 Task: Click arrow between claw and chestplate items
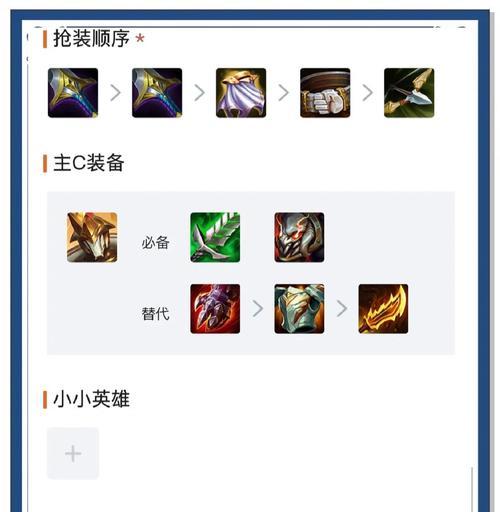(x=258, y=309)
